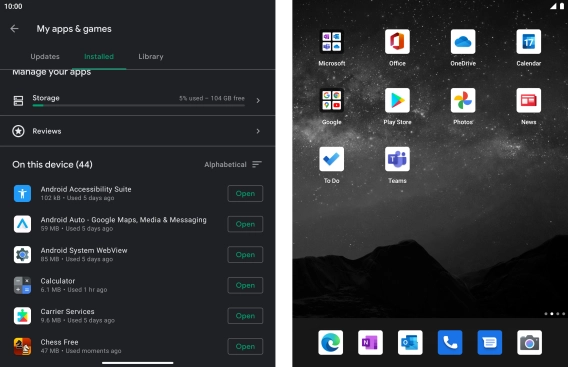Tap the Chess Free app icon

point(22,346)
